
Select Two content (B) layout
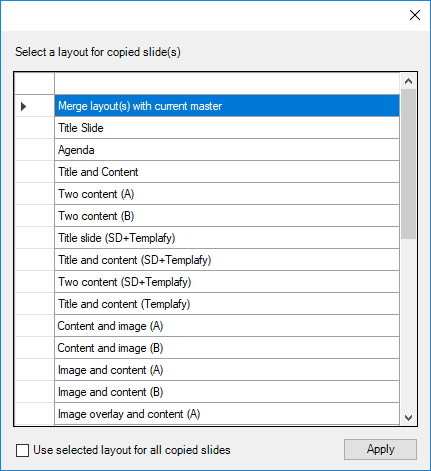pos(227,216)
